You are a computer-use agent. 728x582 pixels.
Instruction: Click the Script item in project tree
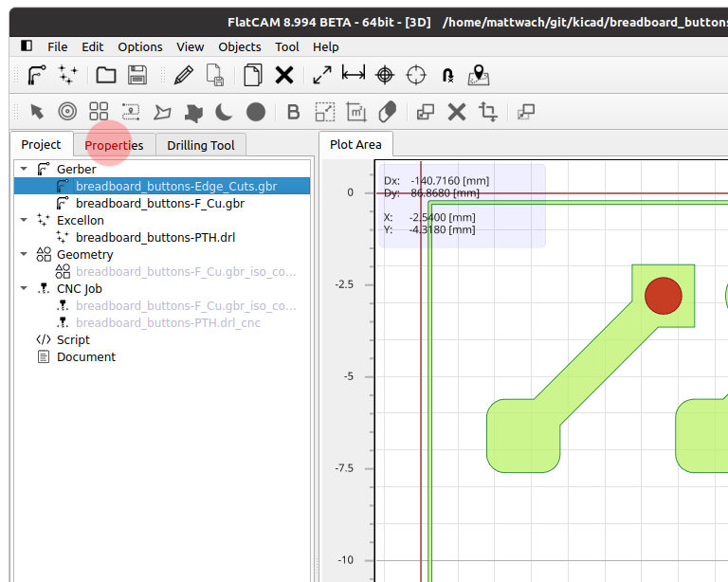click(73, 339)
